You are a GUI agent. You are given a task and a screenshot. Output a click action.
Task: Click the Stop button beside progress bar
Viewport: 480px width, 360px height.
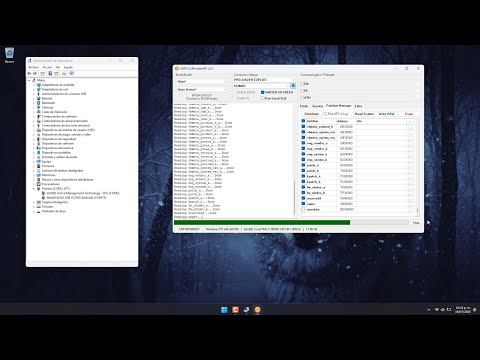(x=416, y=222)
